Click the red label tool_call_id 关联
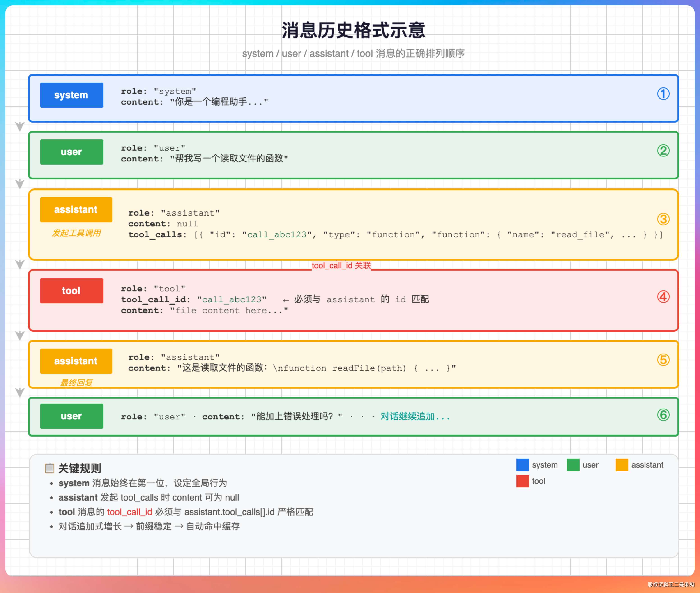The width and height of the screenshot is (700, 593). (x=341, y=266)
